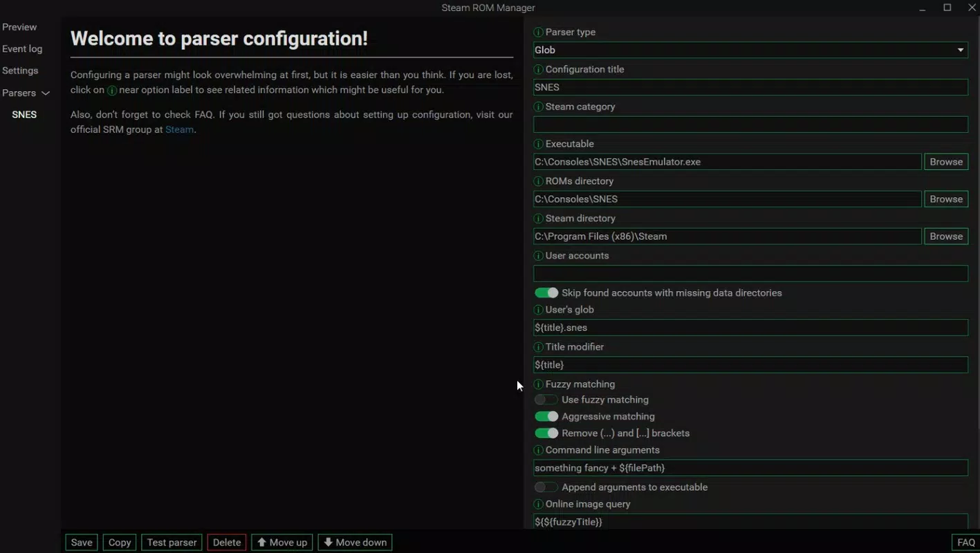Click info icon beside Command line arguments
The image size is (980, 553).
click(x=538, y=451)
